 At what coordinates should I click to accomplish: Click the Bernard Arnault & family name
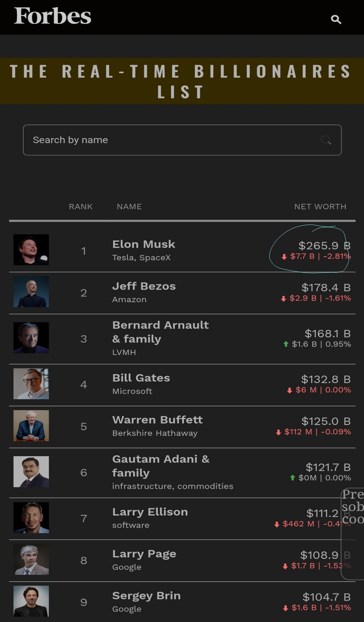pos(160,332)
